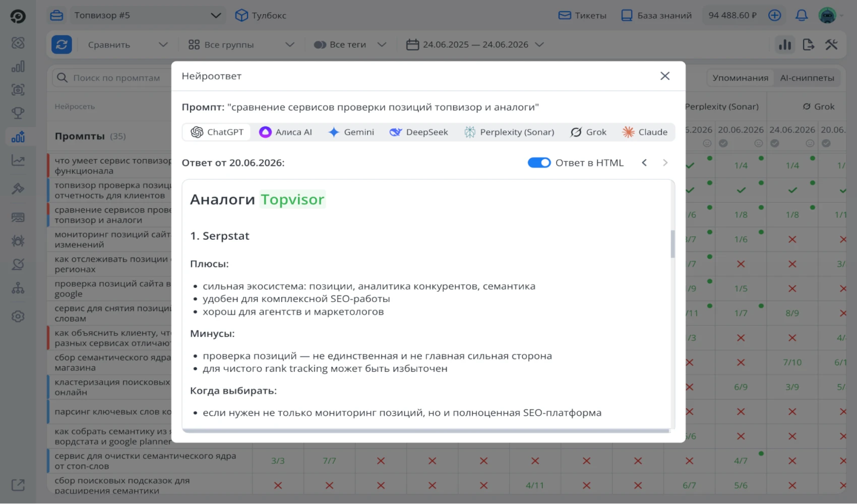Open the monitor icon in left sidebar
This screenshot has width=857, height=504.
[x=18, y=217]
